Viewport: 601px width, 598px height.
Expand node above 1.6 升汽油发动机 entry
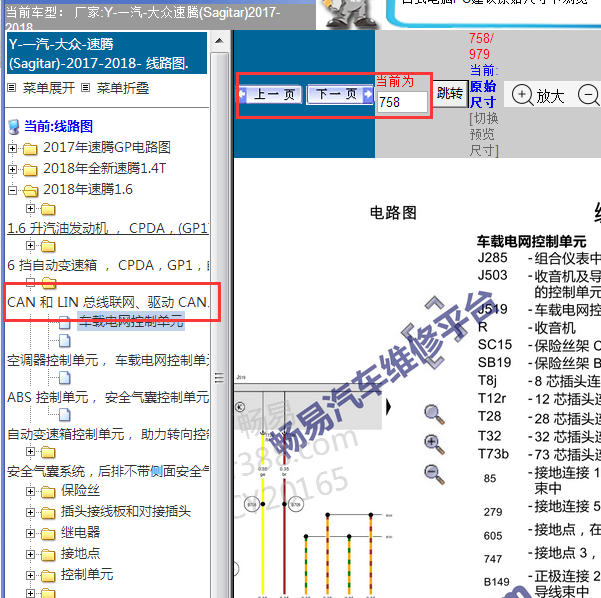tap(30, 209)
